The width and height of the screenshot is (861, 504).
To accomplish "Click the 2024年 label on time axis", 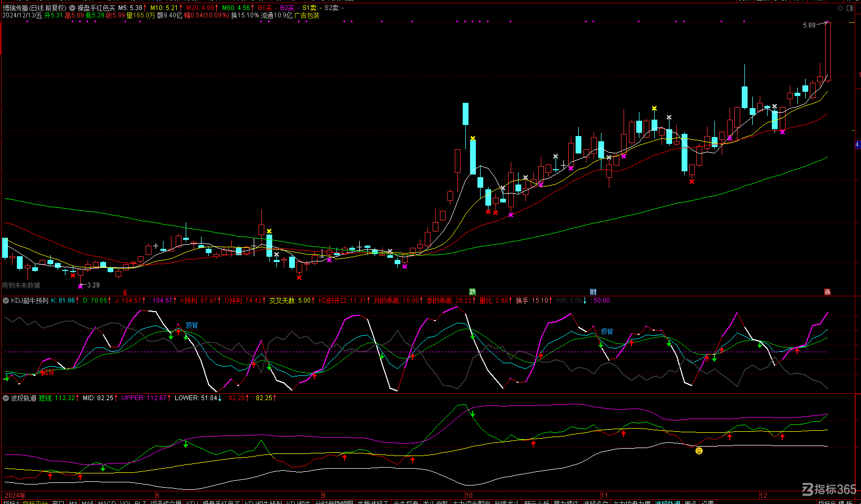I will click(15, 496).
